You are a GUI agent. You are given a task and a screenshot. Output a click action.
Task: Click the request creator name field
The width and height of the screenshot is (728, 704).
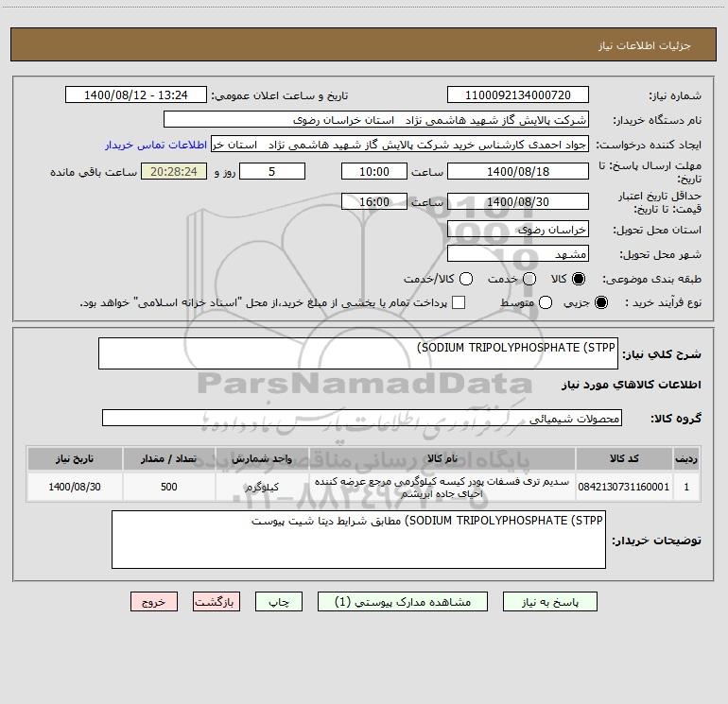pos(400,145)
